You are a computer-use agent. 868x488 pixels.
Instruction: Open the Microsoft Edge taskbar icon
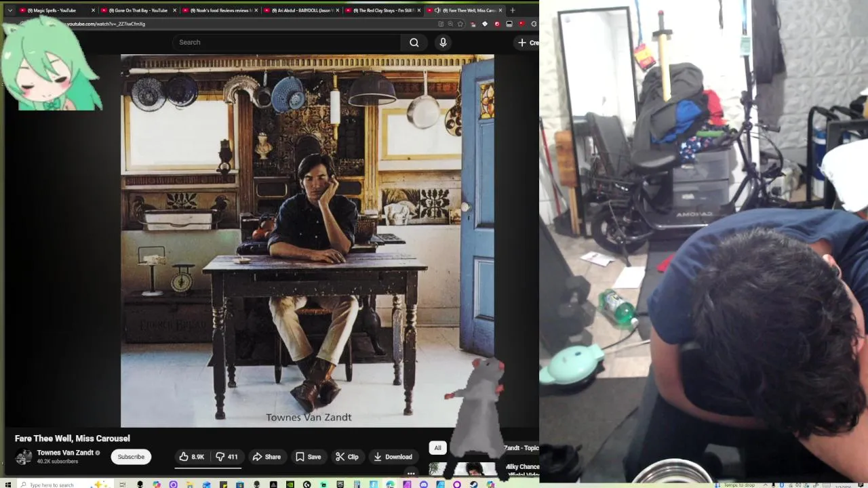tap(390, 485)
